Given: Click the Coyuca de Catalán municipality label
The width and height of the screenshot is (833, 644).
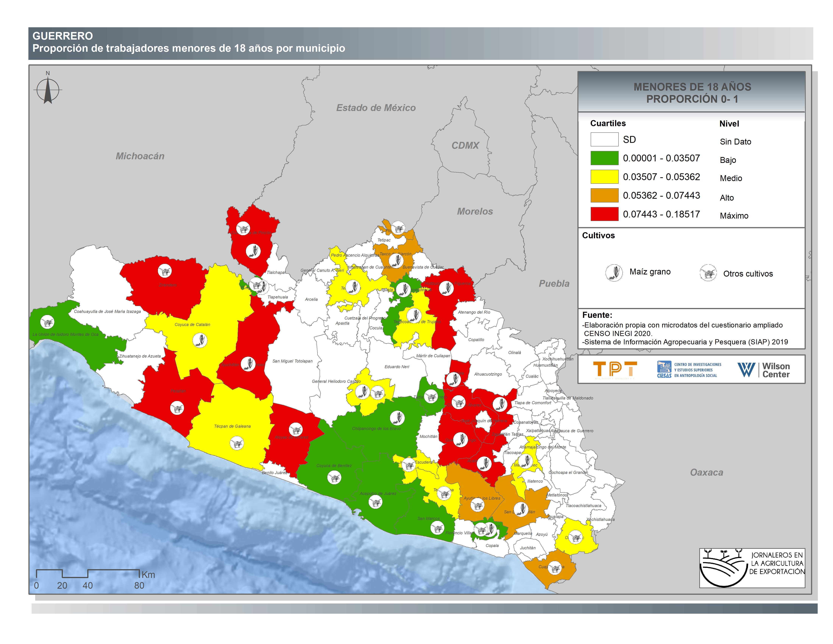Looking at the screenshot, I should [x=192, y=325].
